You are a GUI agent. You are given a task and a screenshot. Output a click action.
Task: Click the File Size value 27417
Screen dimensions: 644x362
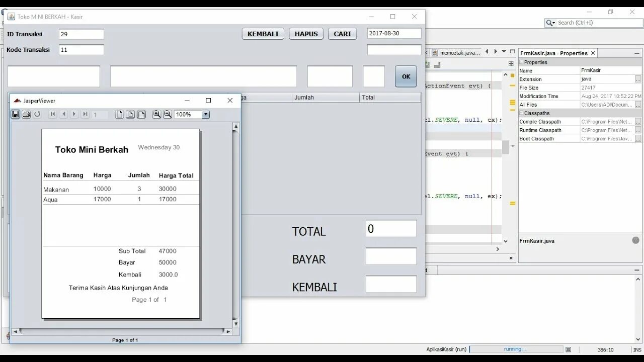[611, 87]
